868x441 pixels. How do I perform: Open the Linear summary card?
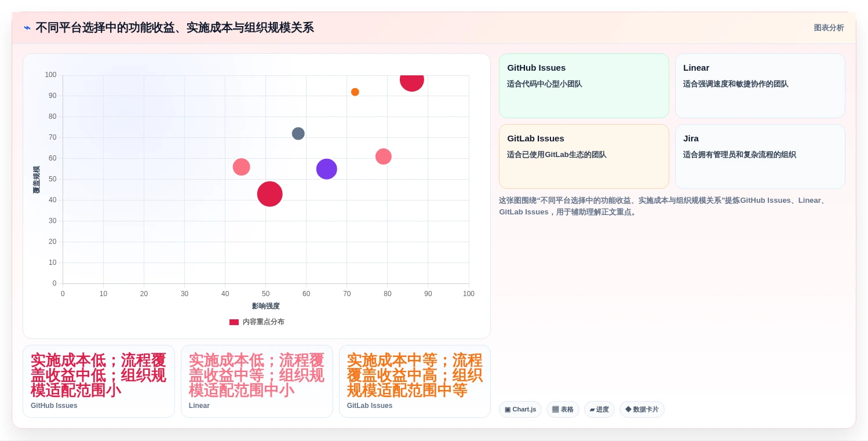point(760,86)
